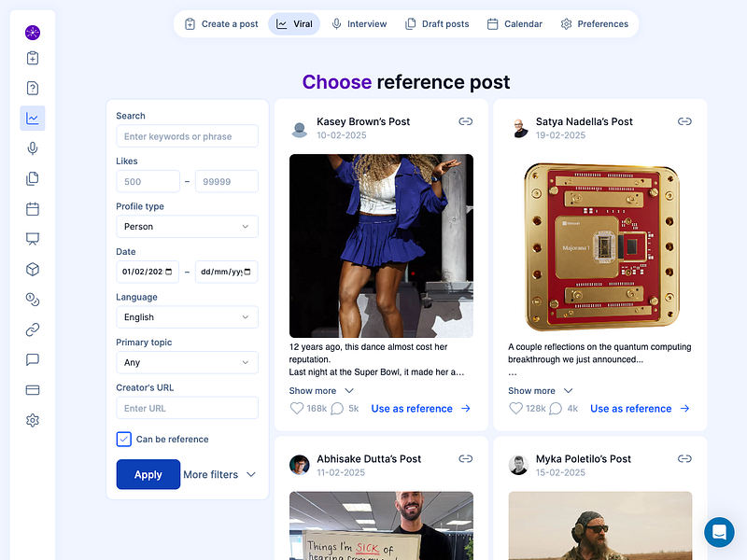Screen dimensions: 747x560
Task: Click heart icon on Satya Nadella's post
Action: tap(516, 408)
